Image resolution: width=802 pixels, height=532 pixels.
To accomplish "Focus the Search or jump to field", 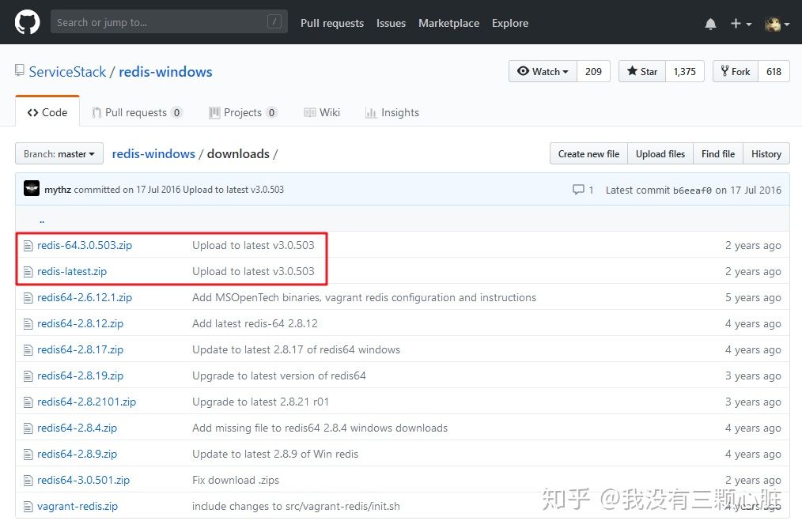I will click(168, 22).
